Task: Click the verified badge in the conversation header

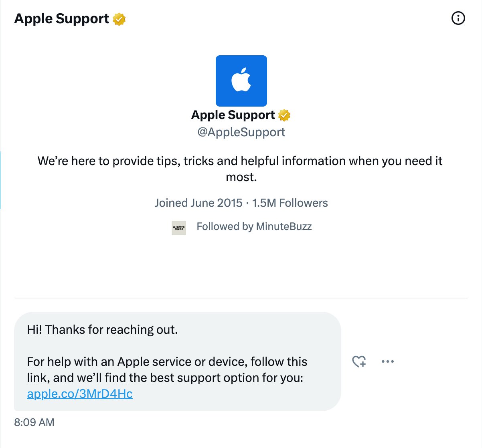Action: pos(118,18)
